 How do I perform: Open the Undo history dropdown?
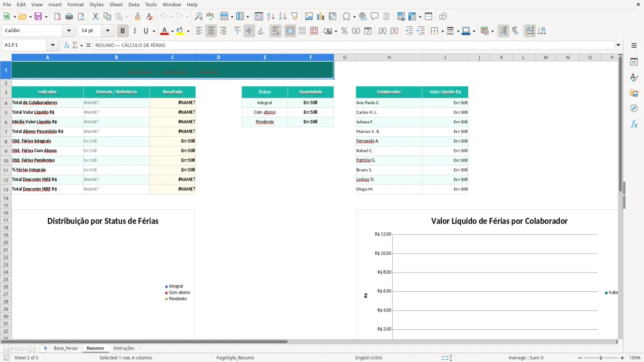click(x=172, y=17)
